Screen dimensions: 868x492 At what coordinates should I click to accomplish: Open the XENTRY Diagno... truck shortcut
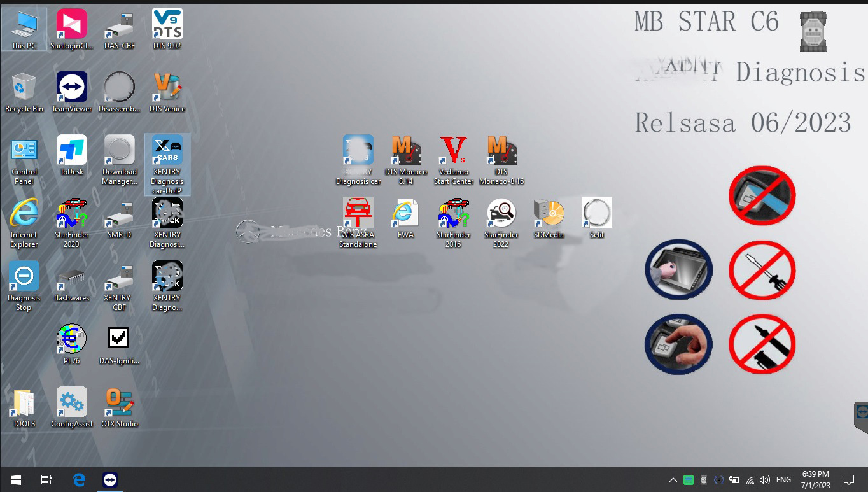point(167,286)
